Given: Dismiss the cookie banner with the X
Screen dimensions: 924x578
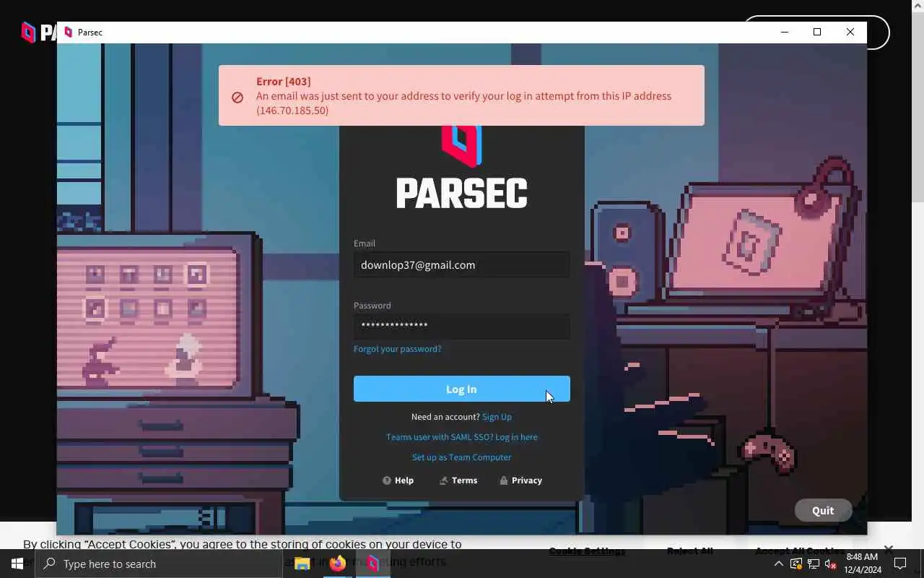Looking at the screenshot, I should 889,549.
